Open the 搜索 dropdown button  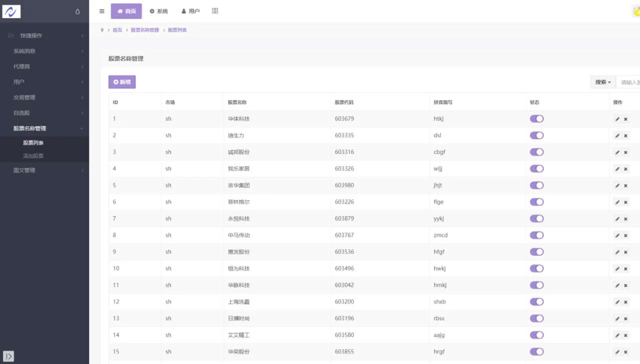coord(603,82)
